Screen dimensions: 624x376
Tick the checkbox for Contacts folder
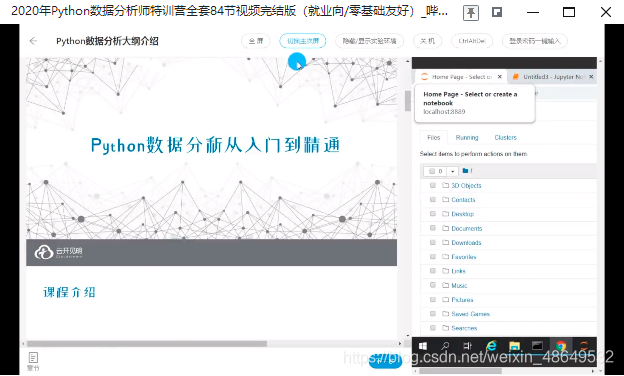coord(433,200)
